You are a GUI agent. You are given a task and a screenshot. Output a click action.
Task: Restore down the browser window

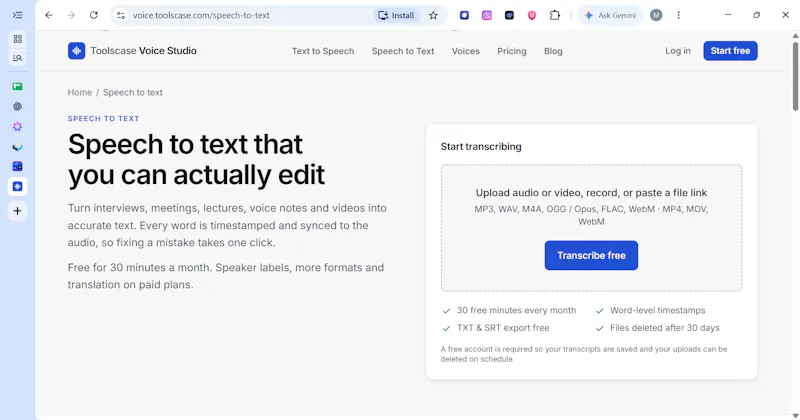[x=757, y=15]
